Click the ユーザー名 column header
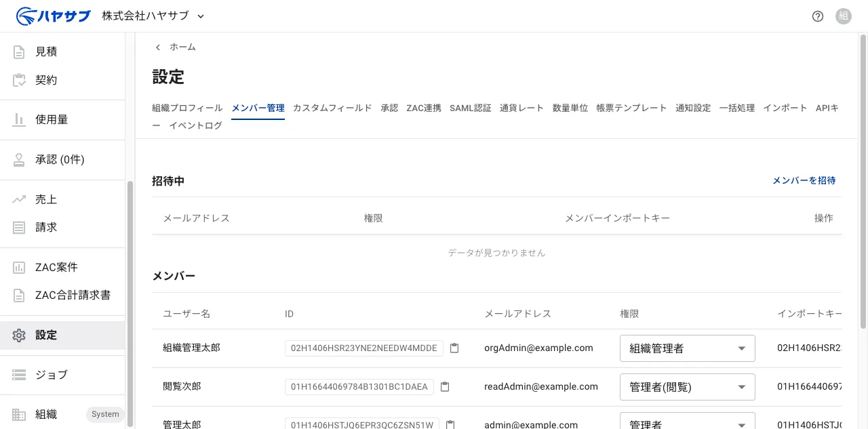The width and height of the screenshot is (868, 429). coord(186,314)
